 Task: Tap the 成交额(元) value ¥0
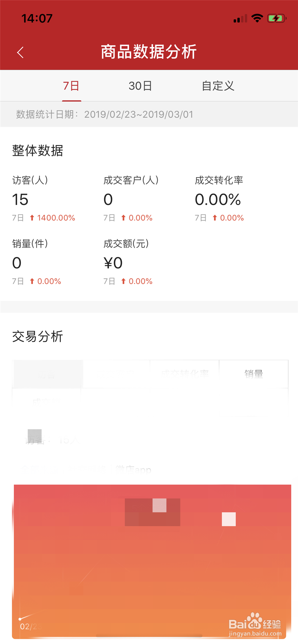tap(113, 263)
